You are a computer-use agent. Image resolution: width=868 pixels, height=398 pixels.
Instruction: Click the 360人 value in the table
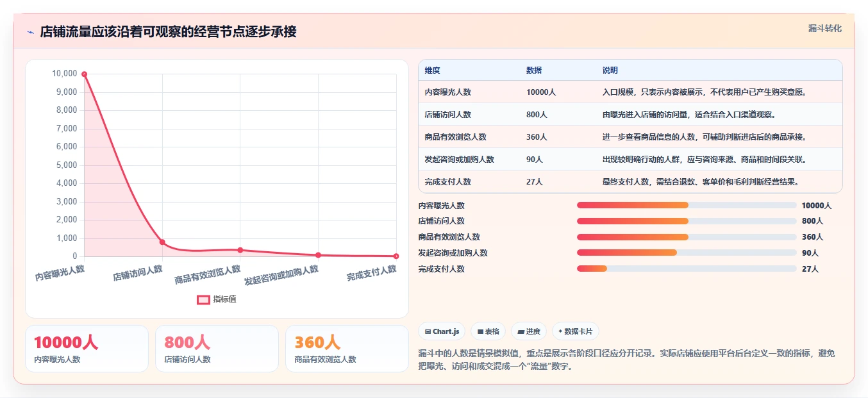(x=537, y=137)
